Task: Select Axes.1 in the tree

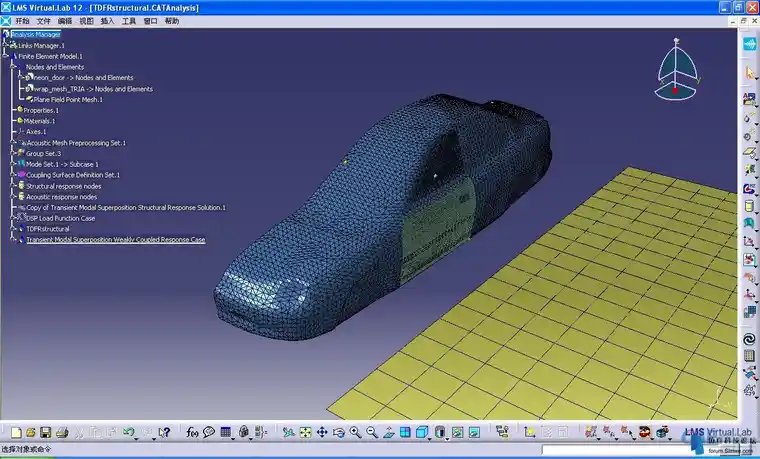Action: 36,132
